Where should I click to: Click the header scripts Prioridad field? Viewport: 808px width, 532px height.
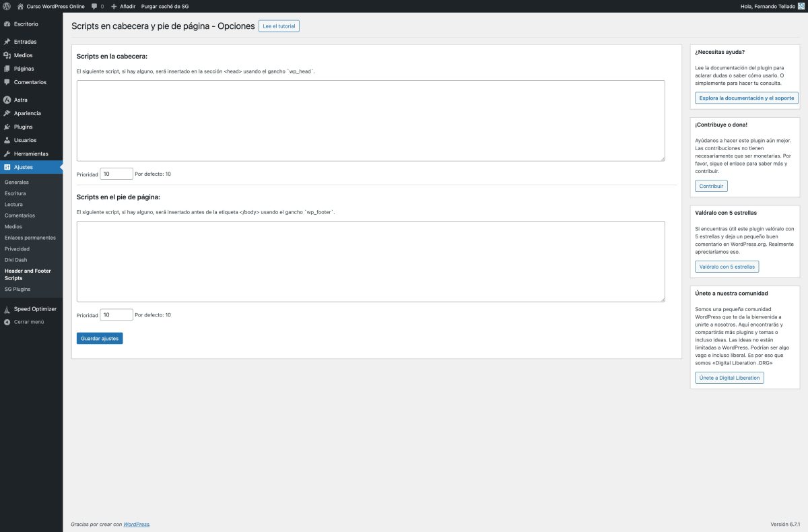click(x=116, y=173)
